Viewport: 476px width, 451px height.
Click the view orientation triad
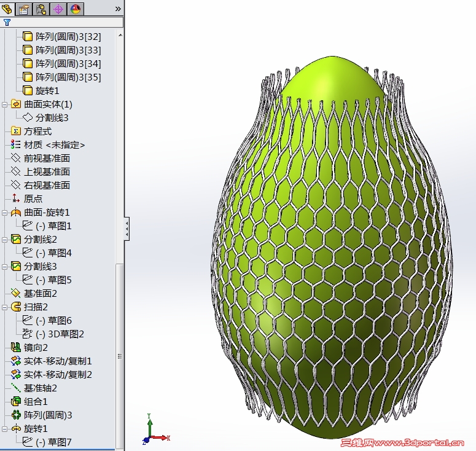point(155,429)
